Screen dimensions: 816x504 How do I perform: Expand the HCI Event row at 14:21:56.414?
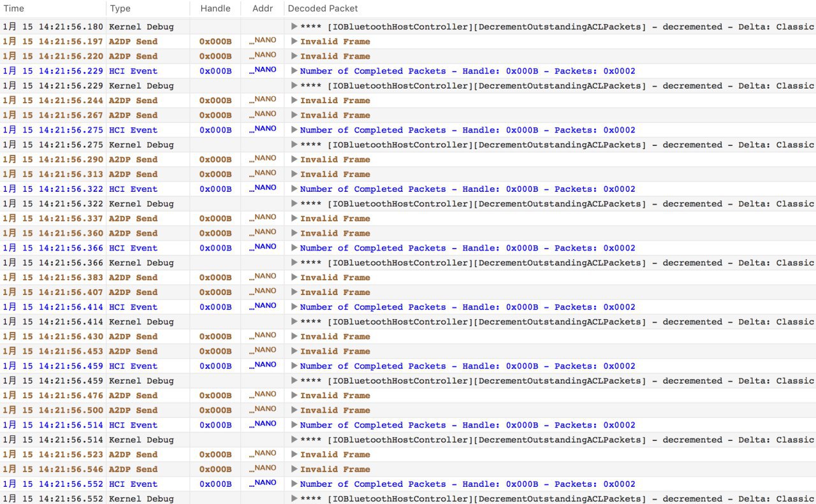coord(294,307)
